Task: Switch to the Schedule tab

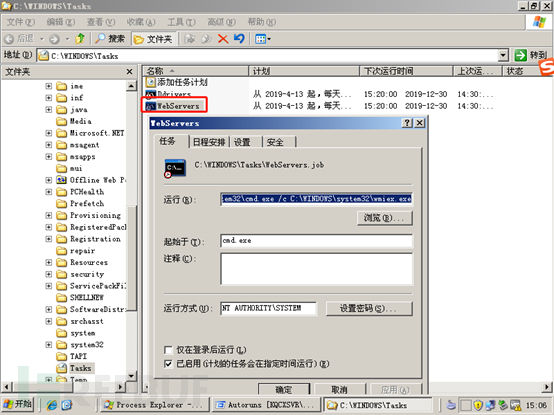Action: point(209,142)
